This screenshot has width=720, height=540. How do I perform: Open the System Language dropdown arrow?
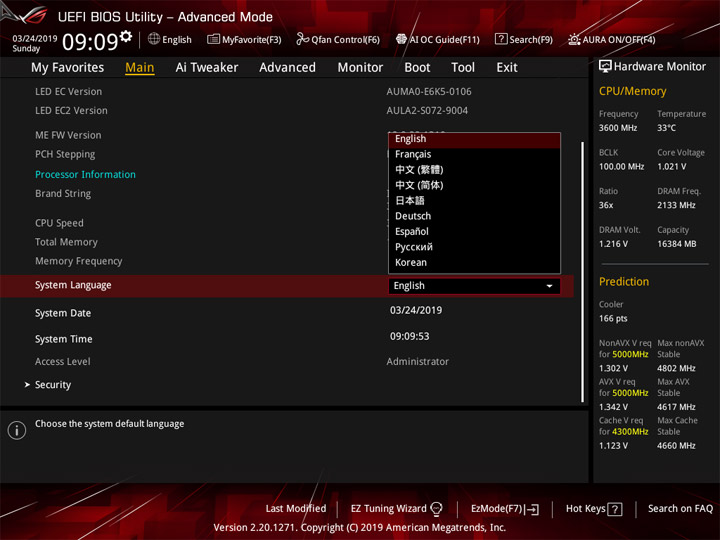tap(549, 286)
